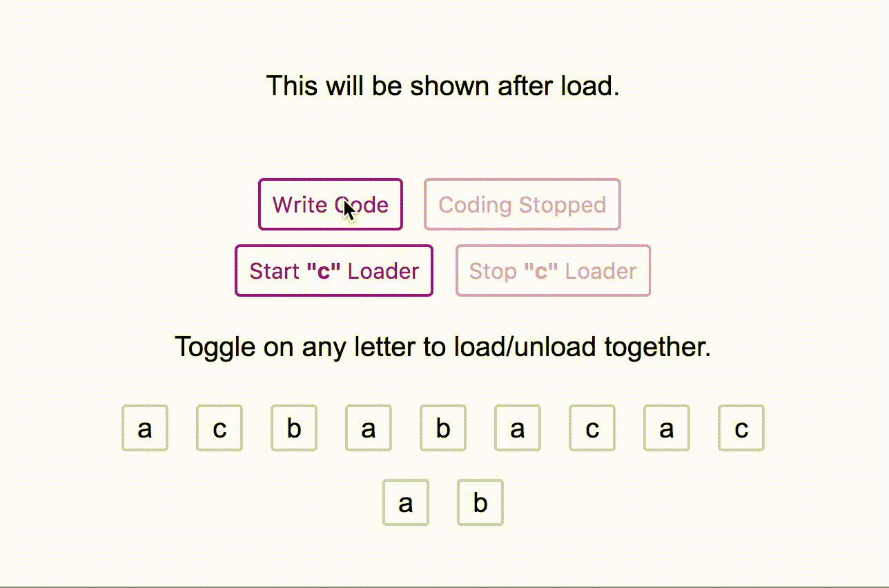Toggle the fourth tile showing "a"
This screenshot has height=588, width=889.
tap(368, 428)
